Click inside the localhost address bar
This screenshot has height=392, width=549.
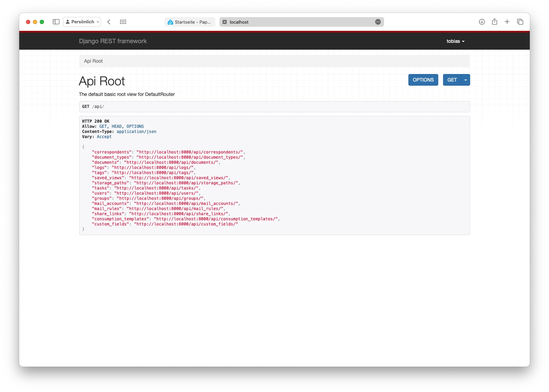tap(302, 22)
